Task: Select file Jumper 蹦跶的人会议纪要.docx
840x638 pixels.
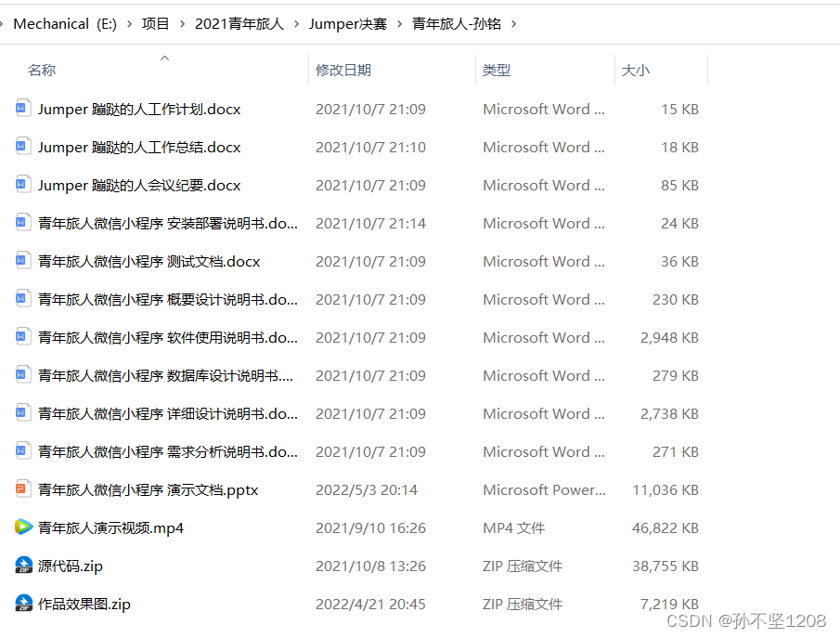Action: [x=139, y=186]
